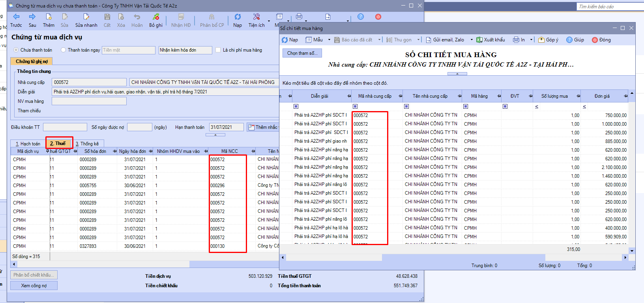Click the Chọn tham số button
This screenshot has height=303, width=644.
point(302,53)
